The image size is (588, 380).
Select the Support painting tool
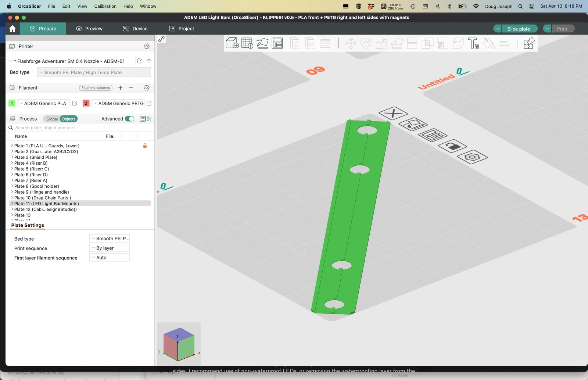click(443, 43)
